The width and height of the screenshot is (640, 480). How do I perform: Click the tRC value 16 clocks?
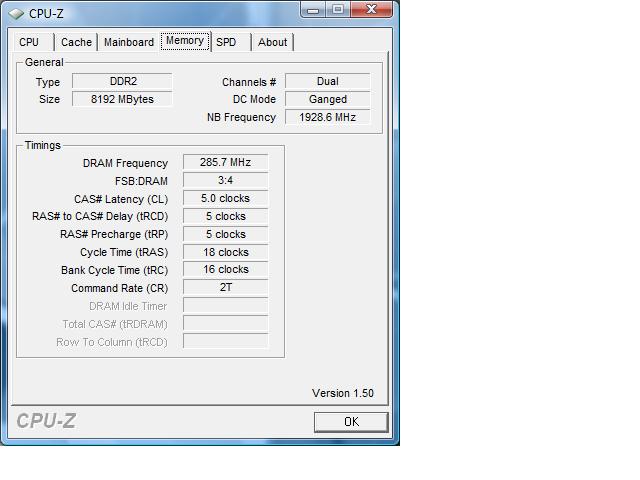[226, 269]
